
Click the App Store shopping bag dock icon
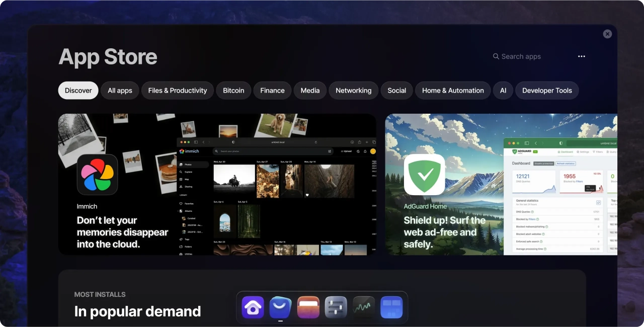[x=280, y=307]
